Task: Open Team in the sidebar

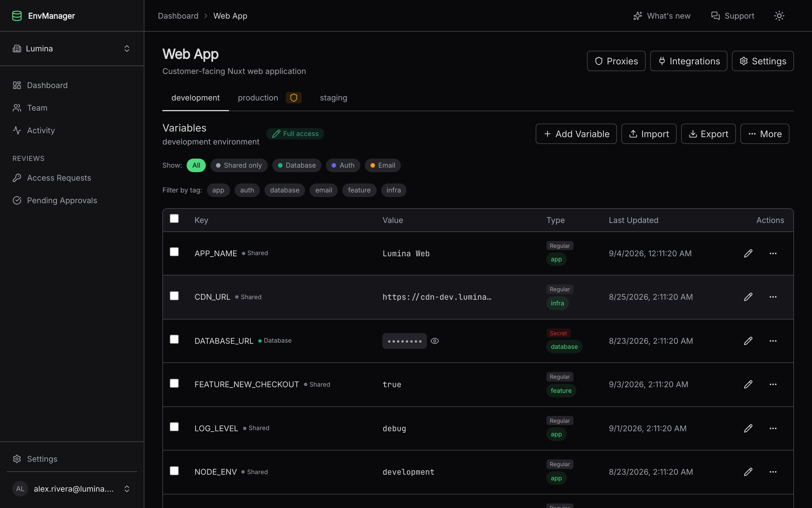Action: (x=72, y=108)
